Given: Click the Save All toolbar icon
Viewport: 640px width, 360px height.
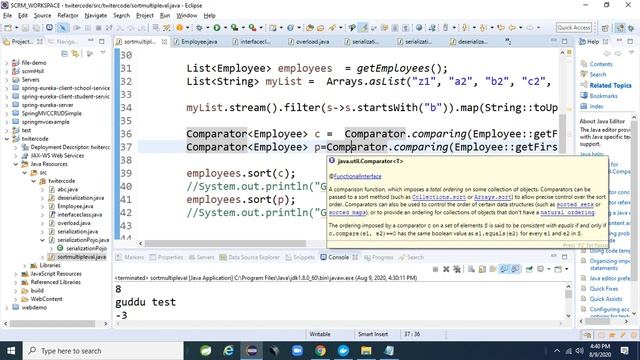Looking at the screenshot, I should point(36,28).
